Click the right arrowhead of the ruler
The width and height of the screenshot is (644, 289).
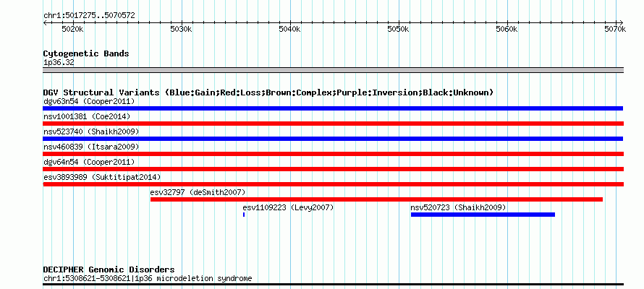[622, 22]
